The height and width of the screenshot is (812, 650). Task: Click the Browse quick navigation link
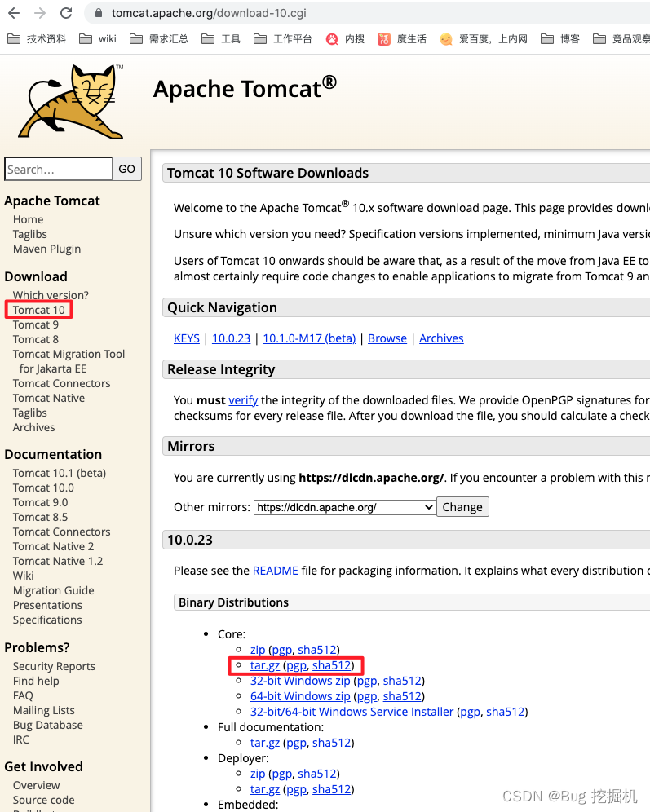coord(387,338)
